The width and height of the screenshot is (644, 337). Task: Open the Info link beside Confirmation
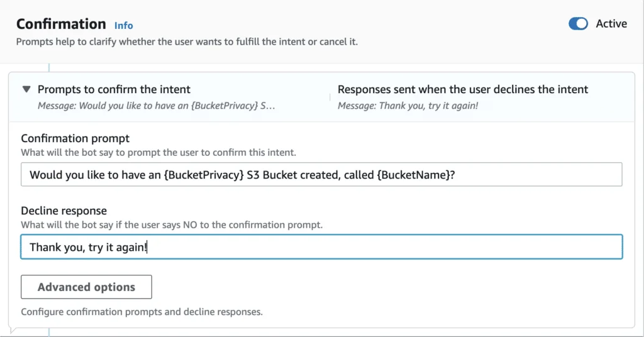[x=124, y=25]
